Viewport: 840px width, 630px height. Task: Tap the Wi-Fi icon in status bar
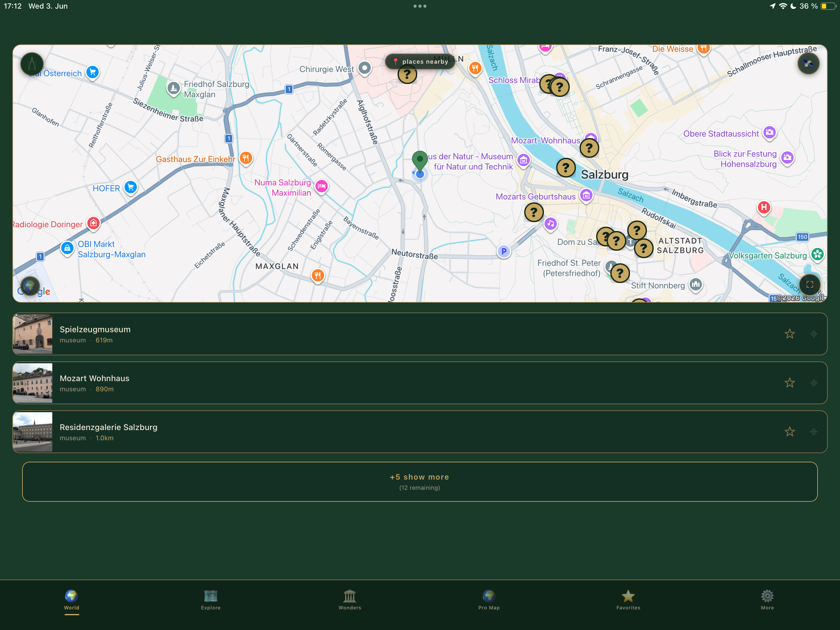coord(783,6)
